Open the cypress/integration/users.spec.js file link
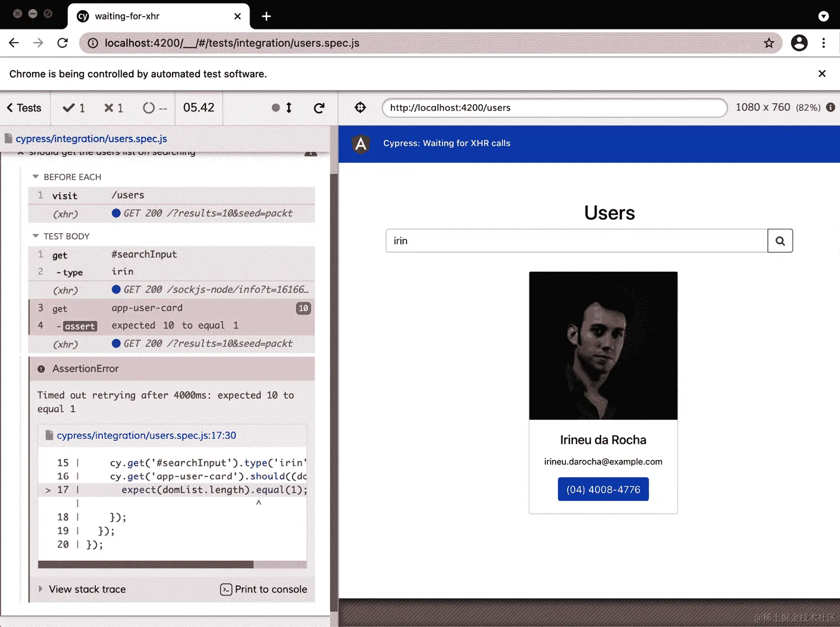840x627 pixels. tap(91, 139)
